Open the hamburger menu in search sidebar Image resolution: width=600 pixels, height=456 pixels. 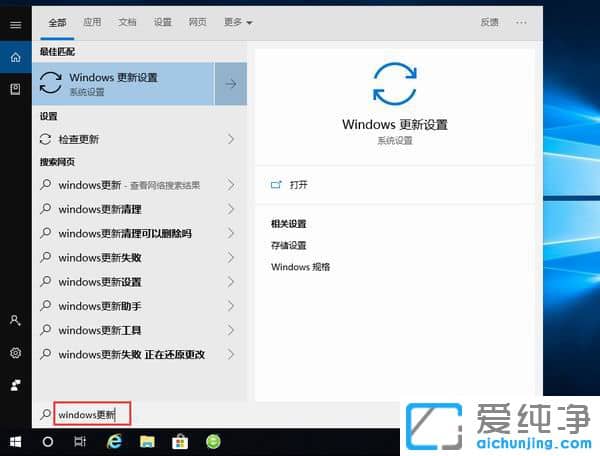point(16,25)
